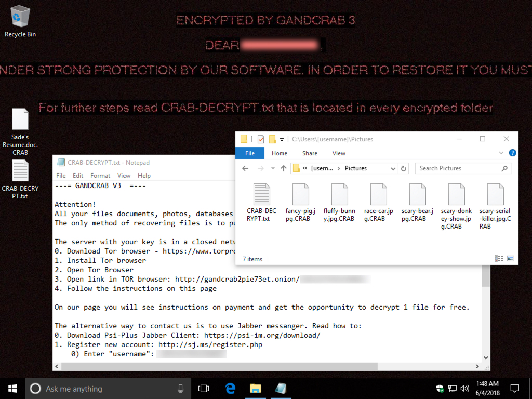Image resolution: width=532 pixels, height=399 pixels.
Task: Open Notepad Format menu
Action: [100, 176]
